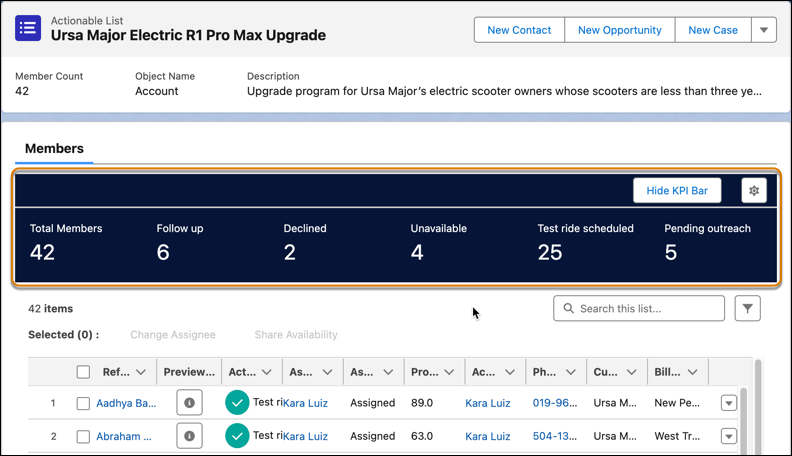Click Hide KPI Bar button
Viewport: 792px width, 456px height.
677,190
